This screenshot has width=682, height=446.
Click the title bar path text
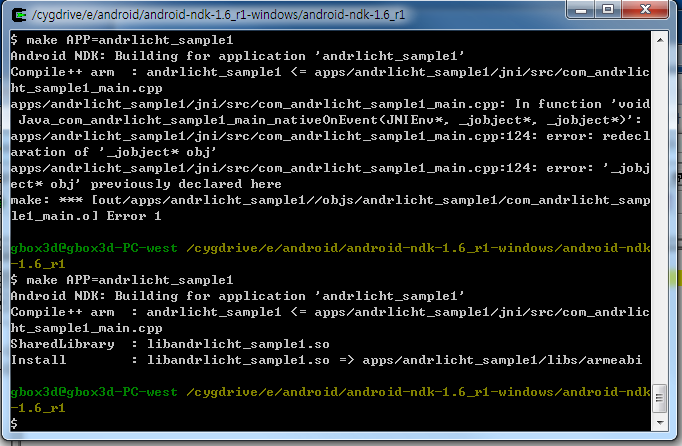218,15
